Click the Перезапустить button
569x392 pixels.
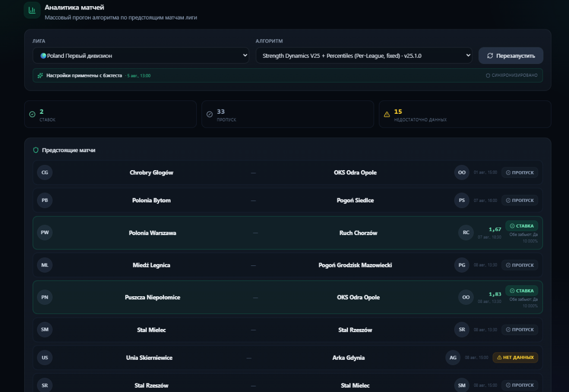511,55
